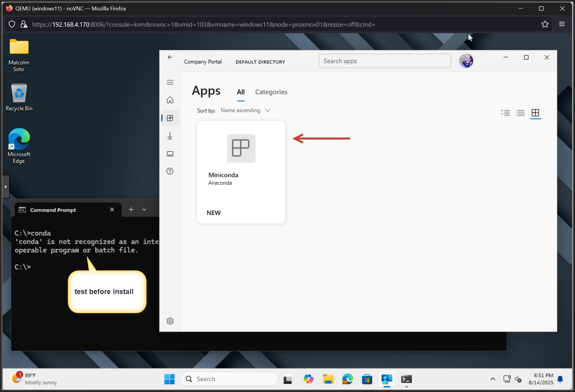Open the Home section in Company Portal sidebar
The image size is (575, 392).
(170, 100)
